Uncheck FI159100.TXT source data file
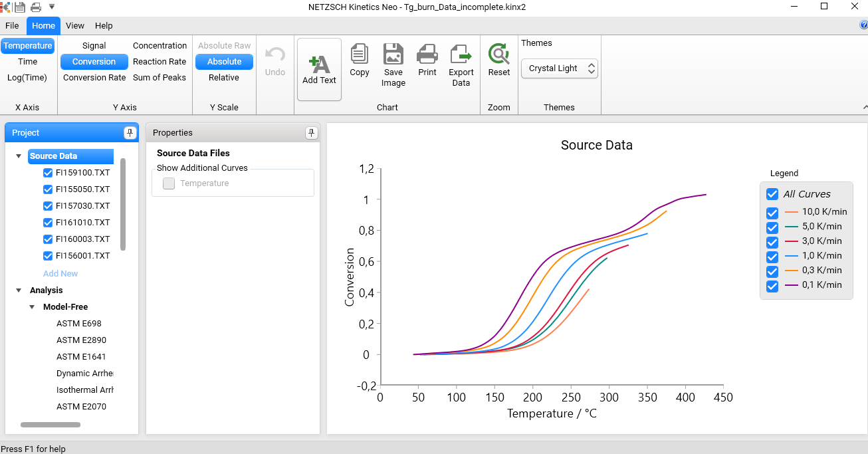Viewport: 868px width, 454px height. click(x=47, y=172)
